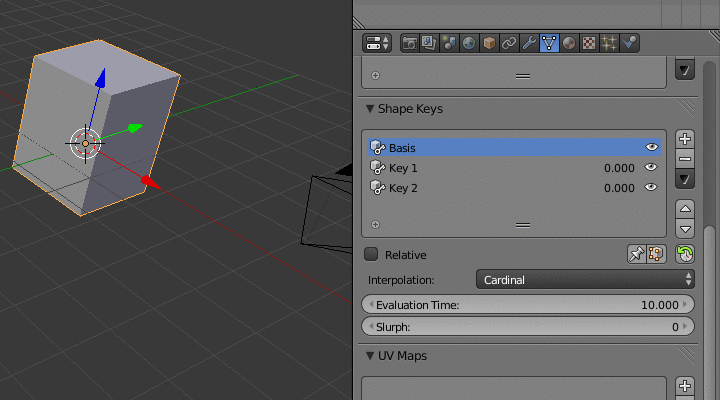Mute the Key 2 shape key

pyautogui.click(x=651, y=187)
